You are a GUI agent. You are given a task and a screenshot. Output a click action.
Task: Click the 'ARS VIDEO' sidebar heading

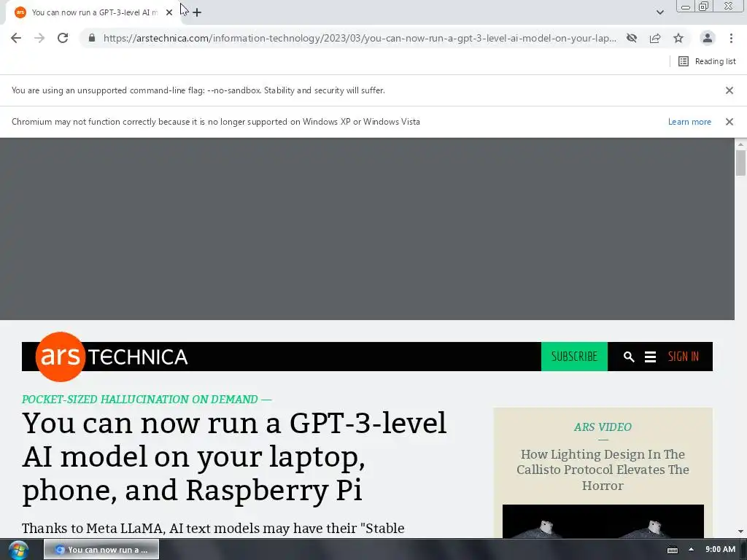(603, 427)
